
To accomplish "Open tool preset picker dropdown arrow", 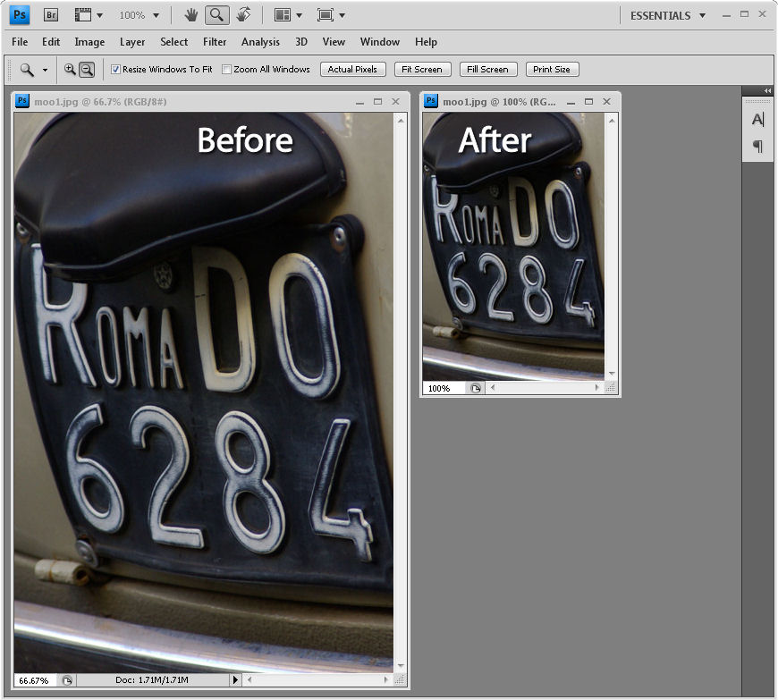I will [x=45, y=70].
